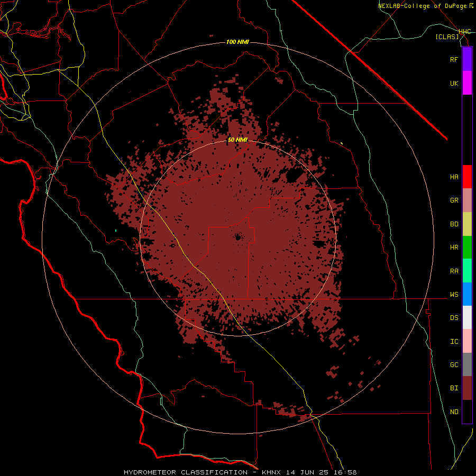Select the brown BI legend swatch
The image size is (476, 476).
coord(467,388)
